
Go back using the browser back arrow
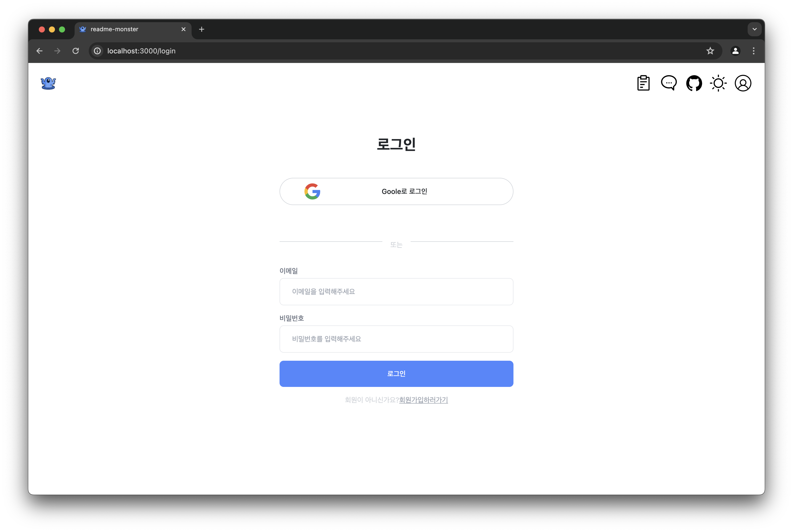(39, 51)
